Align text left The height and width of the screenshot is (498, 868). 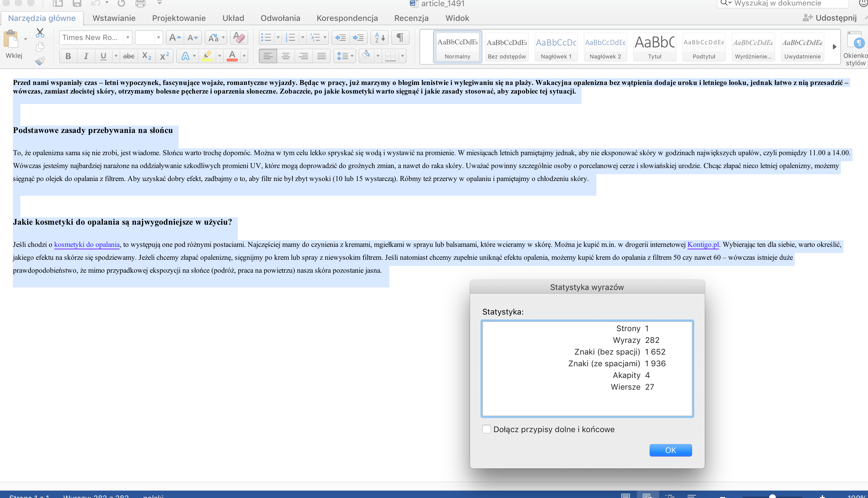[x=268, y=56]
